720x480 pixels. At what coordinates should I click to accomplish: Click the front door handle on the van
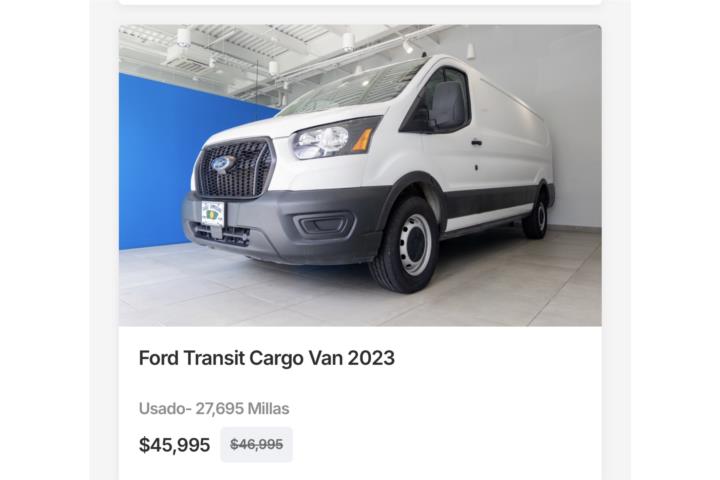(476, 143)
